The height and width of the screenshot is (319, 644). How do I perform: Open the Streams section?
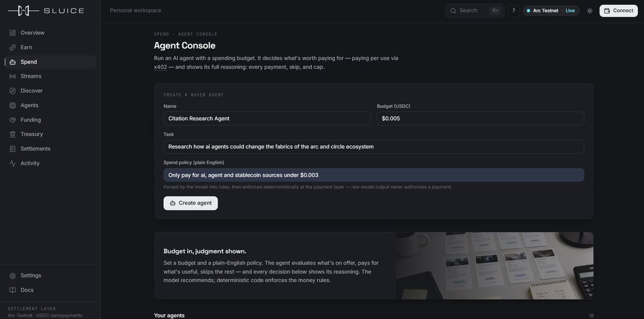[x=50, y=76]
